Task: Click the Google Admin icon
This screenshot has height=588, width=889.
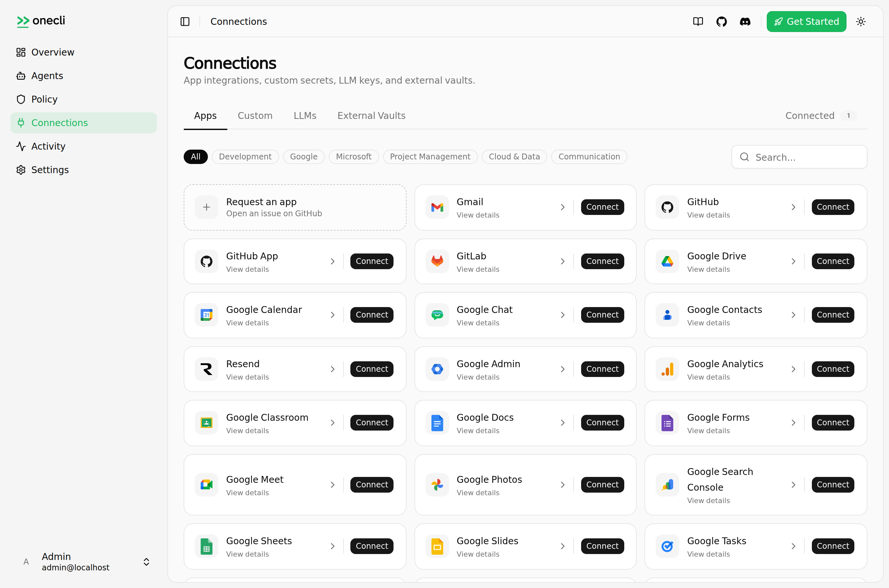Action: click(437, 369)
